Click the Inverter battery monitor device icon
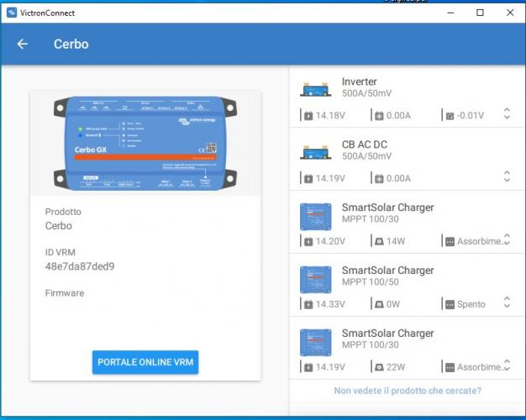Image resolution: width=526 pixels, height=420 pixels. coord(316,88)
